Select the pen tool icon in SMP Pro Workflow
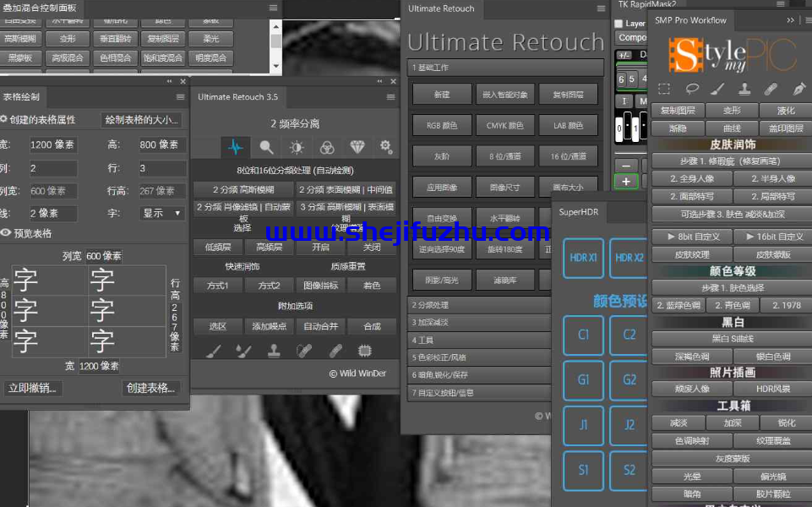 (x=799, y=89)
